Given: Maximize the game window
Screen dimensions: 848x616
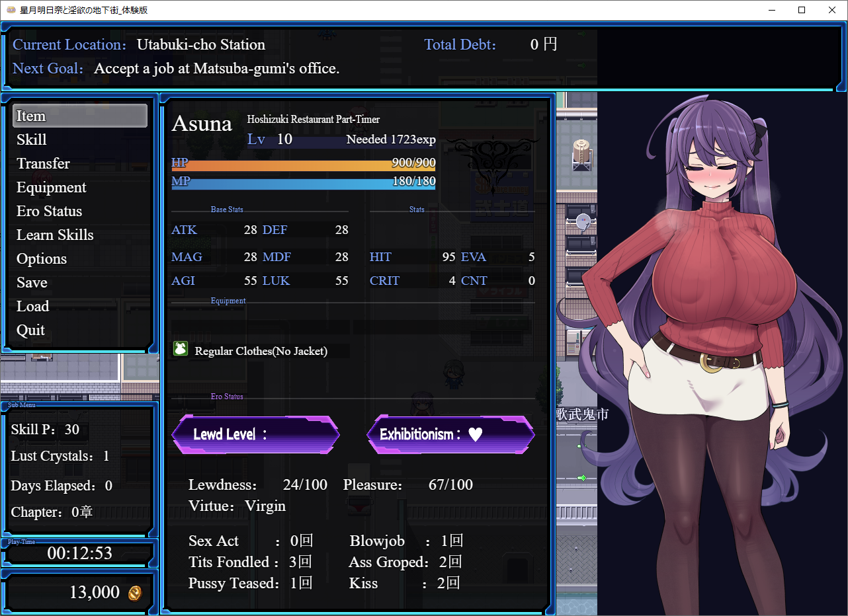Looking at the screenshot, I should (802, 10).
